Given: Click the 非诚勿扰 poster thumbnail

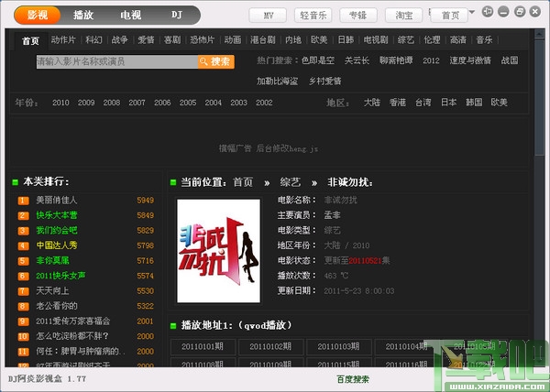Looking at the screenshot, I should [x=218, y=251].
